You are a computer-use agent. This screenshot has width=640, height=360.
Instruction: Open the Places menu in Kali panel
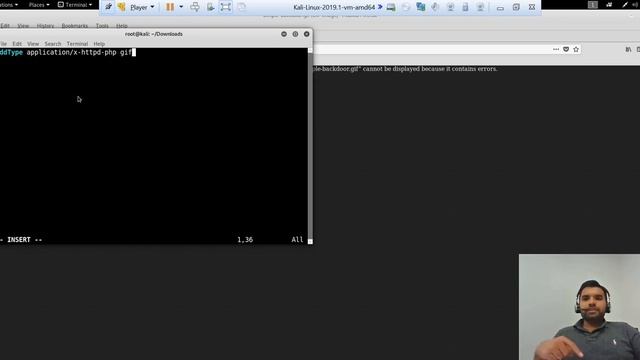39,4
